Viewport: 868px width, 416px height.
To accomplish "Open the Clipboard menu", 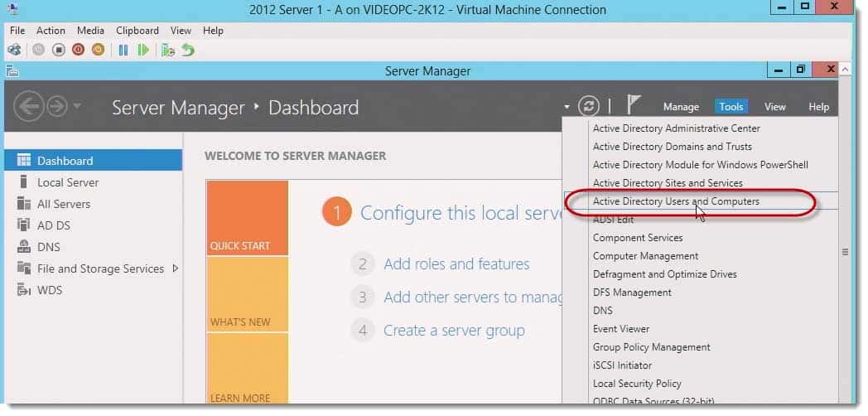I will pos(137,31).
